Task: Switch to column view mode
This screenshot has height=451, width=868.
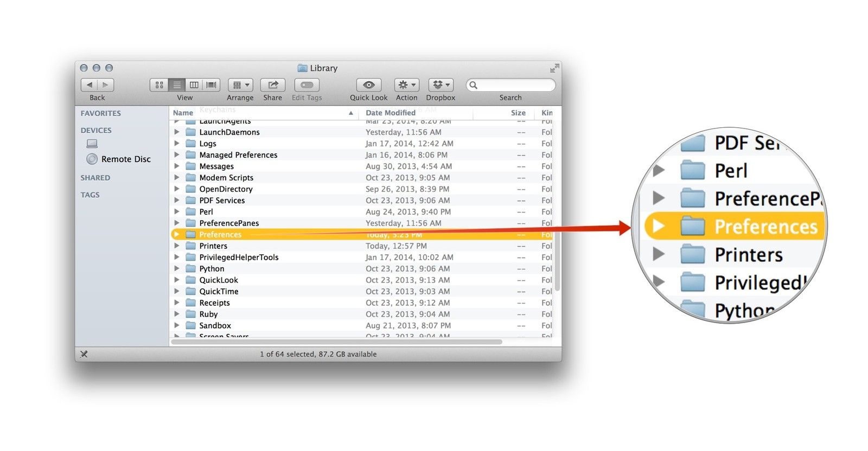Action: 194,85
